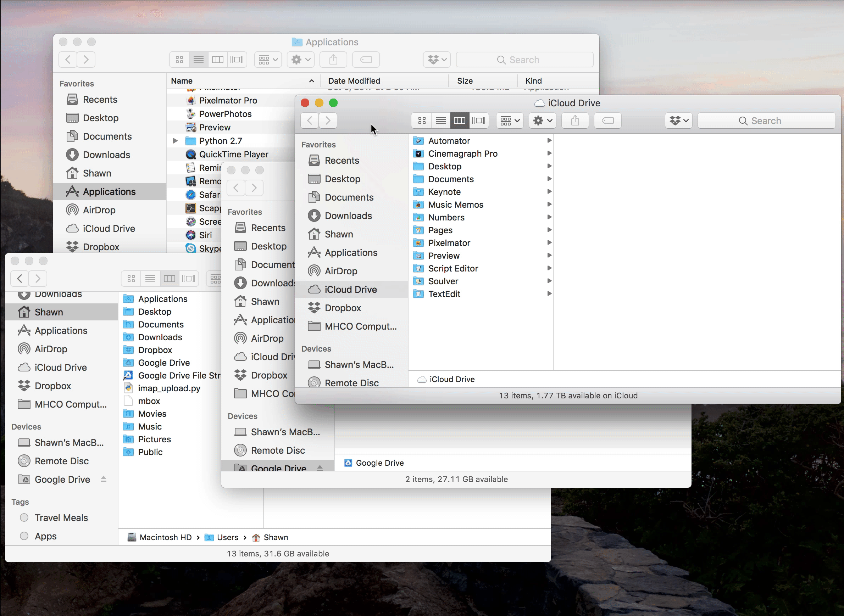Sort by Date Modified column header
This screenshot has height=616, width=844.
point(384,81)
